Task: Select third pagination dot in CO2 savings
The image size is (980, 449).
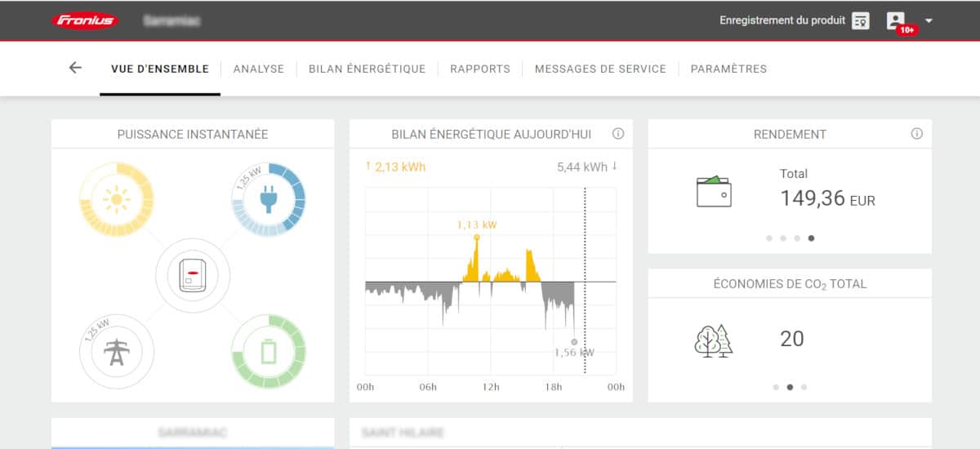Action: pos(804,387)
